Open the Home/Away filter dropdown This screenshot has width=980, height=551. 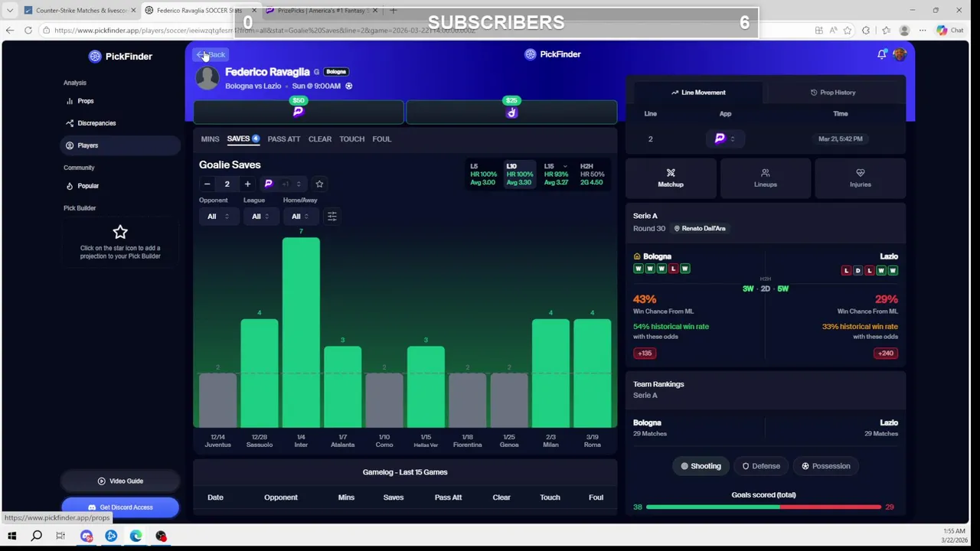(300, 217)
